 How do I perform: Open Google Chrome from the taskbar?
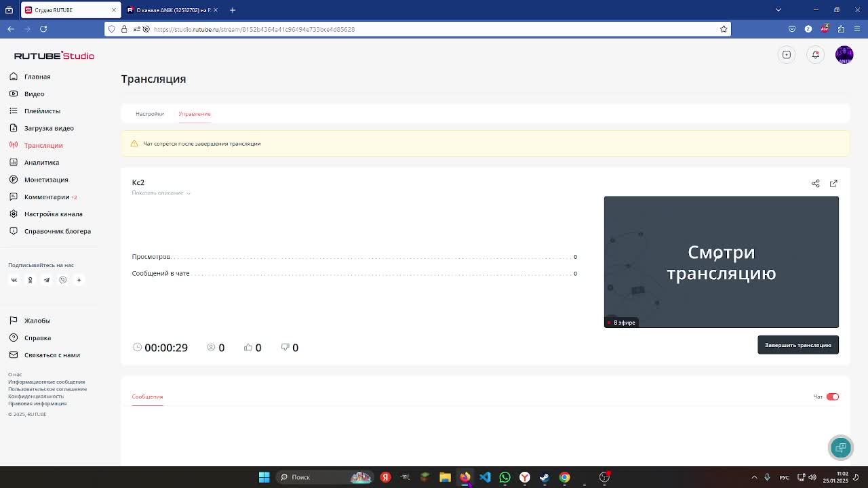pos(564,477)
